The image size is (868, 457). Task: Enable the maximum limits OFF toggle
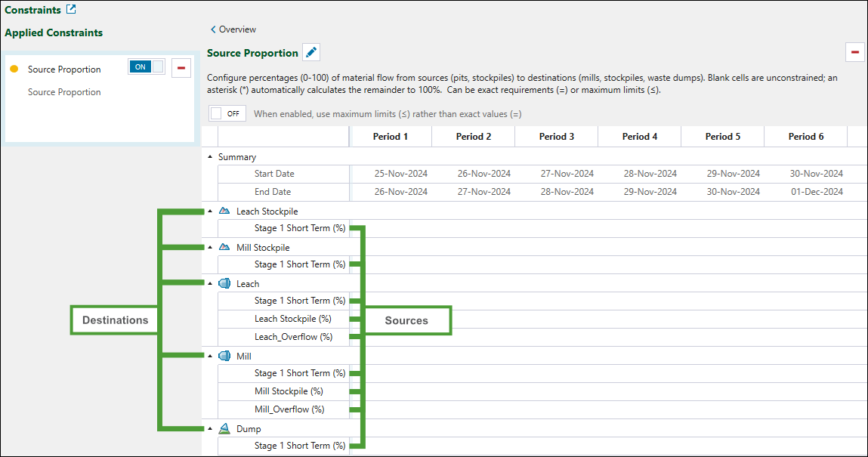227,113
